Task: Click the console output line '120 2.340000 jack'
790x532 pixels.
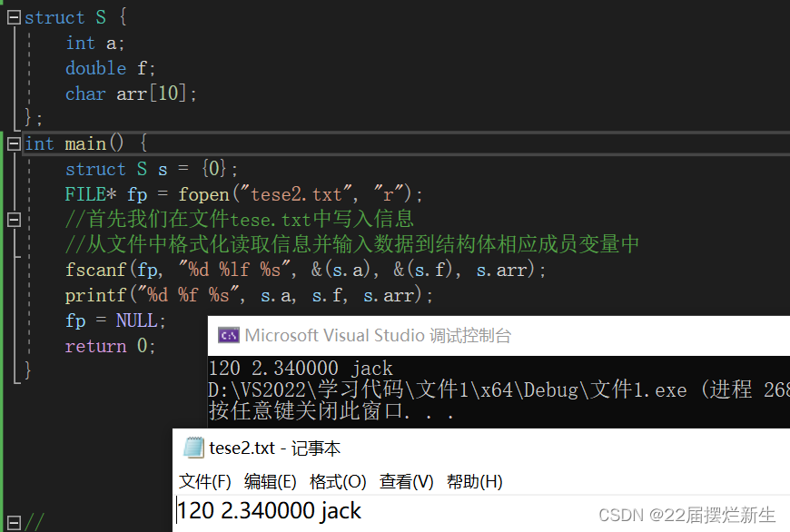Action: [301, 369]
